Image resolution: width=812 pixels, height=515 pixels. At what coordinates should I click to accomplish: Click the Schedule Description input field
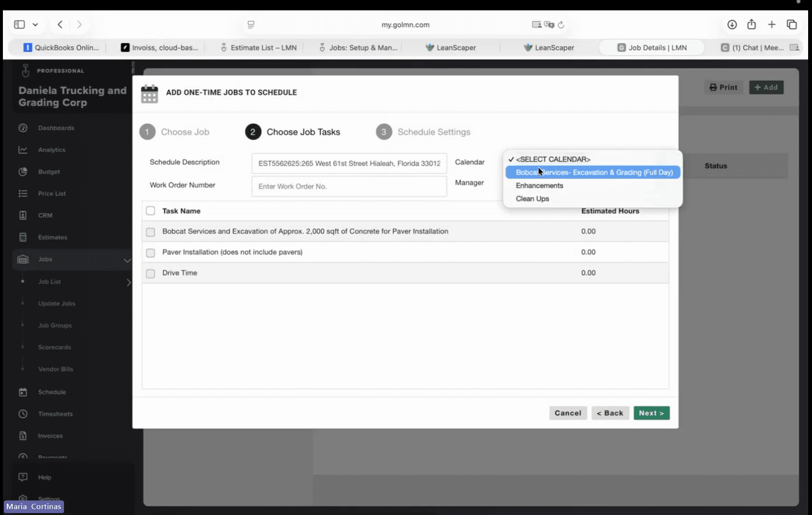349,163
